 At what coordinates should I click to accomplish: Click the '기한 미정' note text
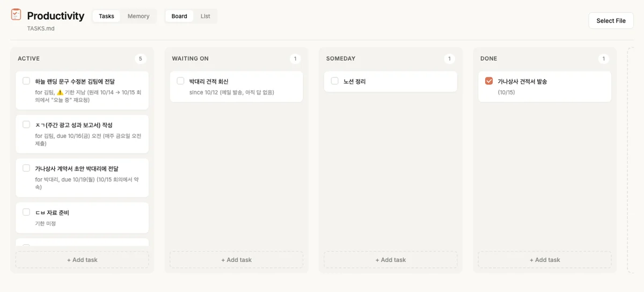(x=45, y=223)
